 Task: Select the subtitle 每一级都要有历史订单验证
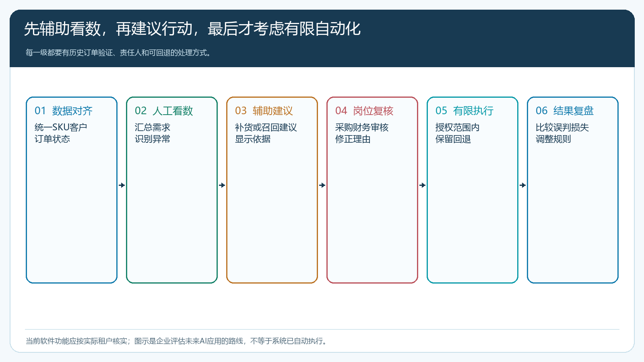(x=69, y=53)
